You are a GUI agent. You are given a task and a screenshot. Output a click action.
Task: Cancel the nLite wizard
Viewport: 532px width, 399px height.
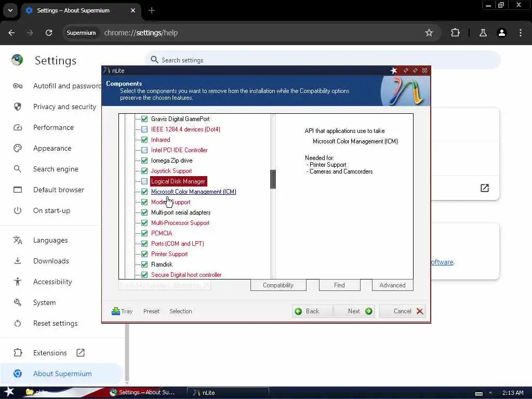[403, 311]
